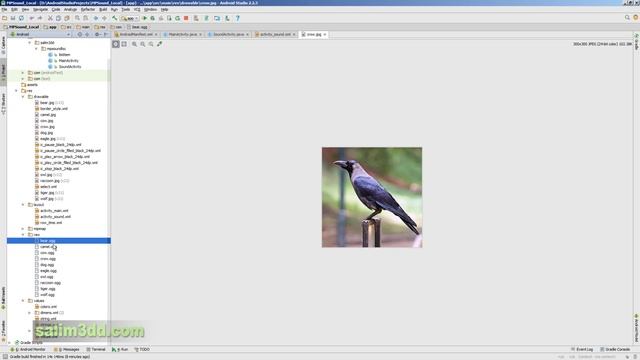Click the Sync refresh toolbar icon
This screenshot has height=360, width=640.
pos(21,18)
